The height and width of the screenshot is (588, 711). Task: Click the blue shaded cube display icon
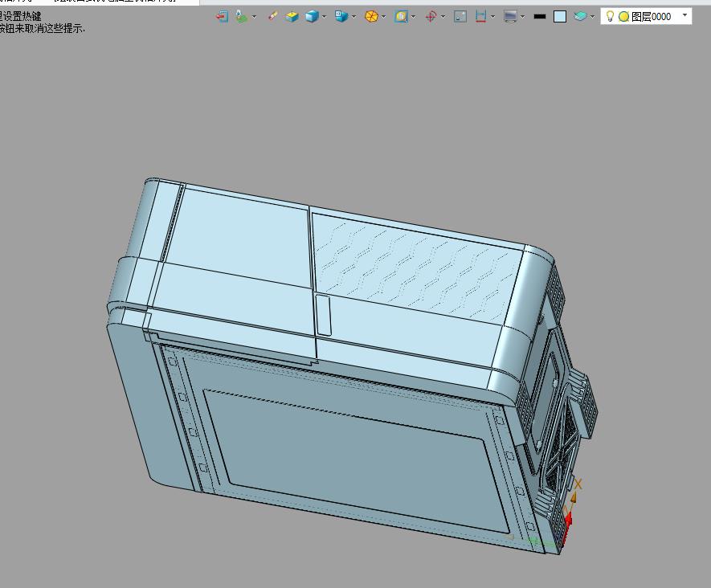[x=312, y=16]
